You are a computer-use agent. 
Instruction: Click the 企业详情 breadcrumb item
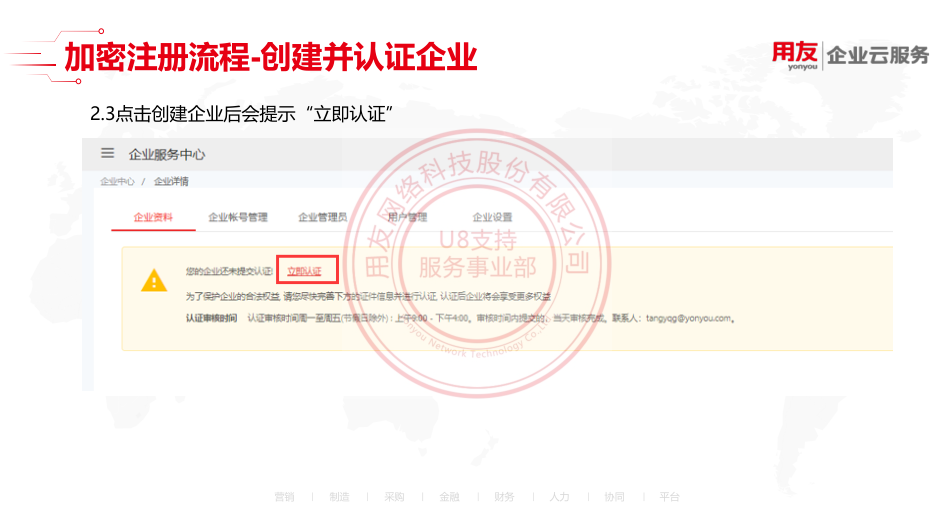point(171,181)
